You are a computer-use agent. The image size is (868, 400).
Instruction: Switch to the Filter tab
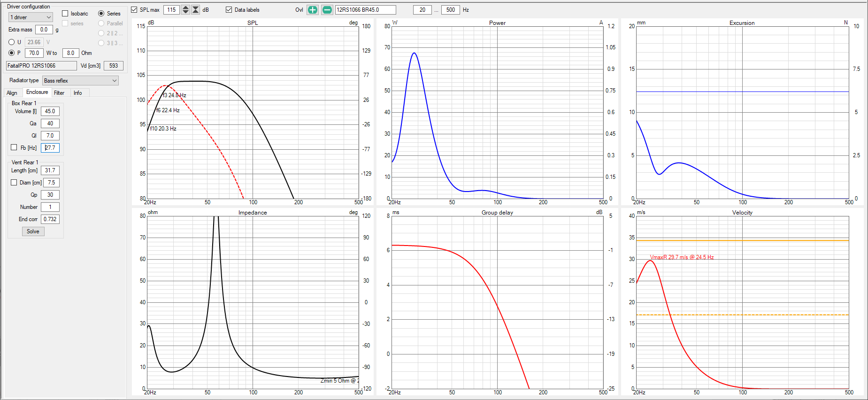click(x=59, y=93)
